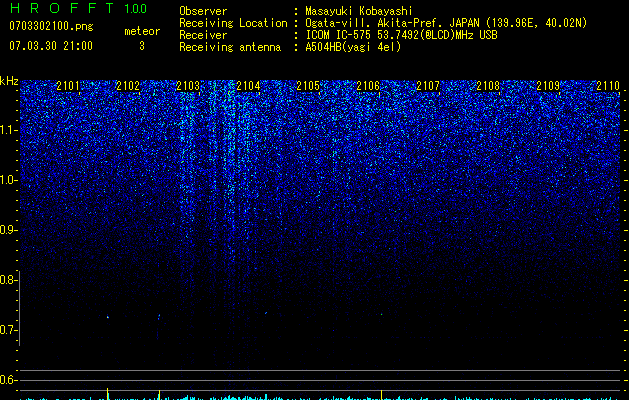The image size is (629, 400).
Task: Click antenna A504HB(yagi 4el) text
Action: click(x=353, y=47)
